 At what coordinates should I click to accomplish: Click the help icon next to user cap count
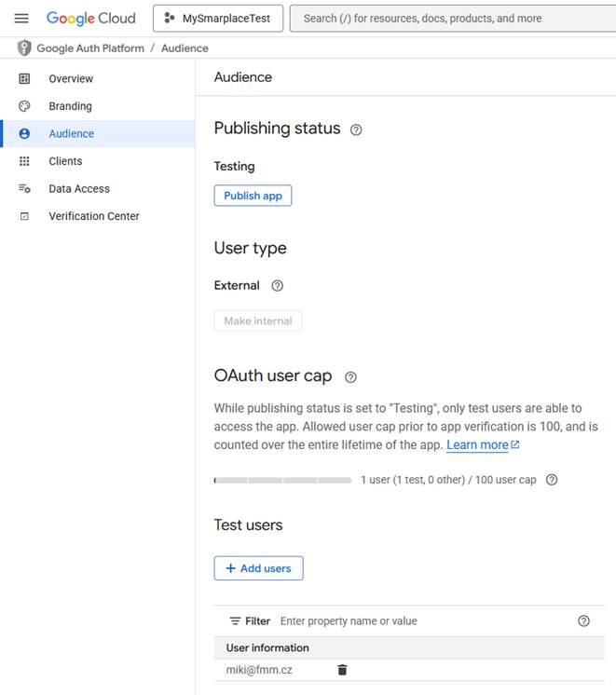click(x=552, y=480)
